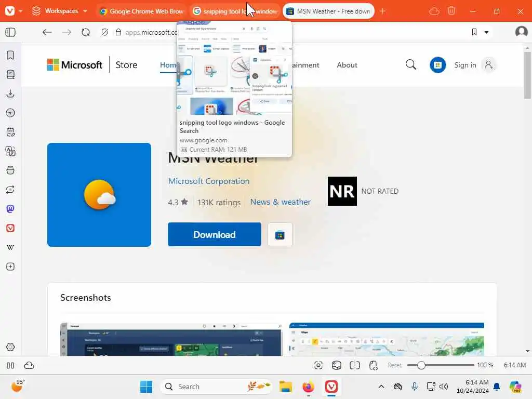Image resolution: width=532 pixels, height=399 pixels.
Task: Toggle the side panel visibility button
Action: [x=10, y=32]
